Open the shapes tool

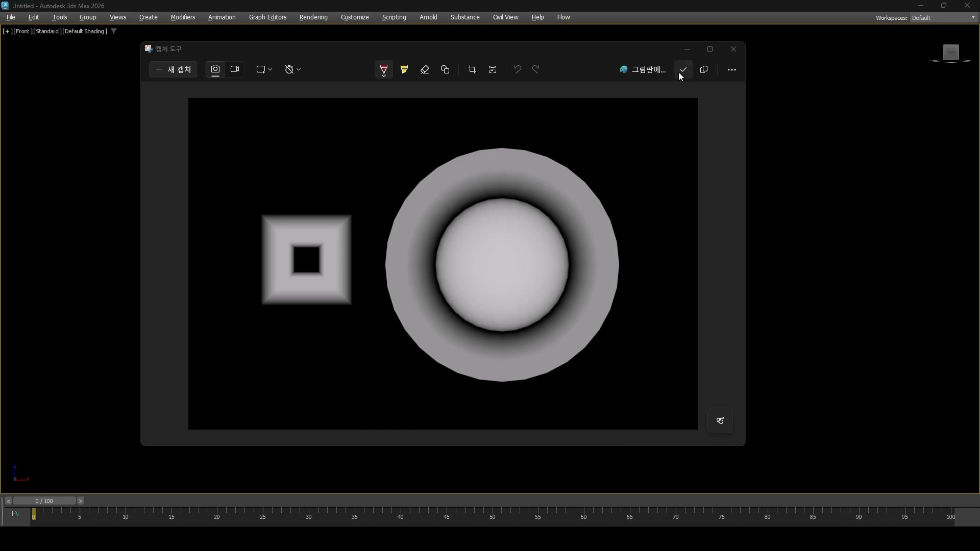pyautogui.click(x=445, y=69)
